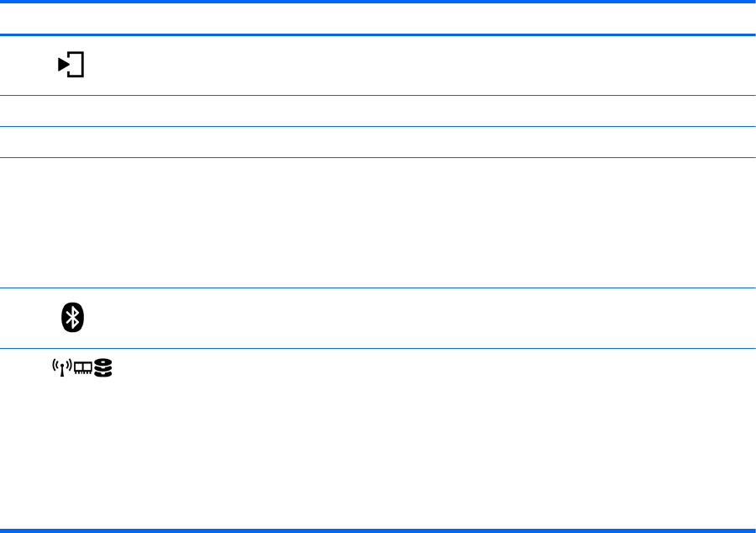Click empty cell left of the Bluetooth icon
The width and height of the screenshot is (756, 533).
pos(25,318)
